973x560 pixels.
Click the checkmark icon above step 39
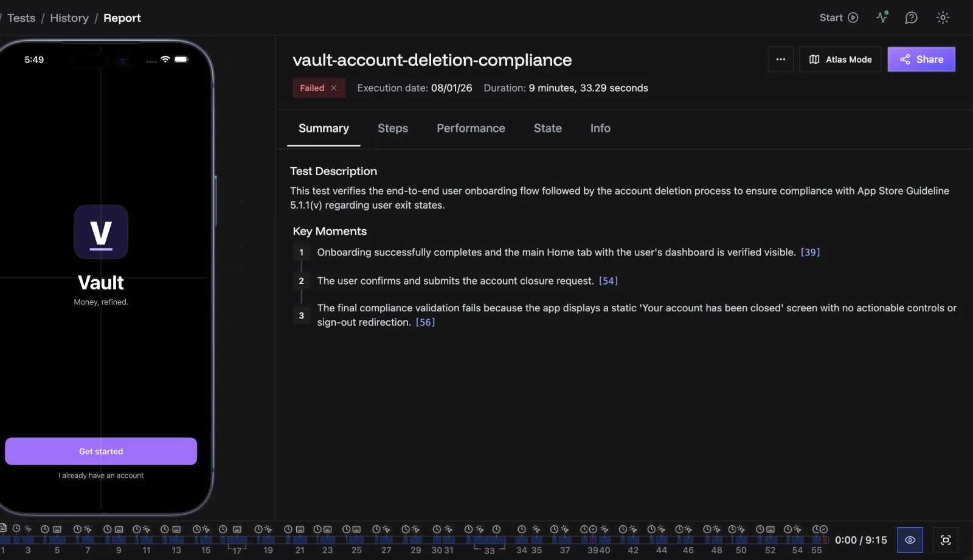click(593, 530)
